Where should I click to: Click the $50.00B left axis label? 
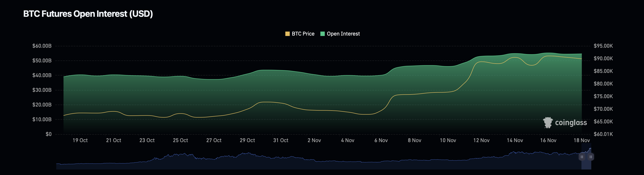point(42,61)
